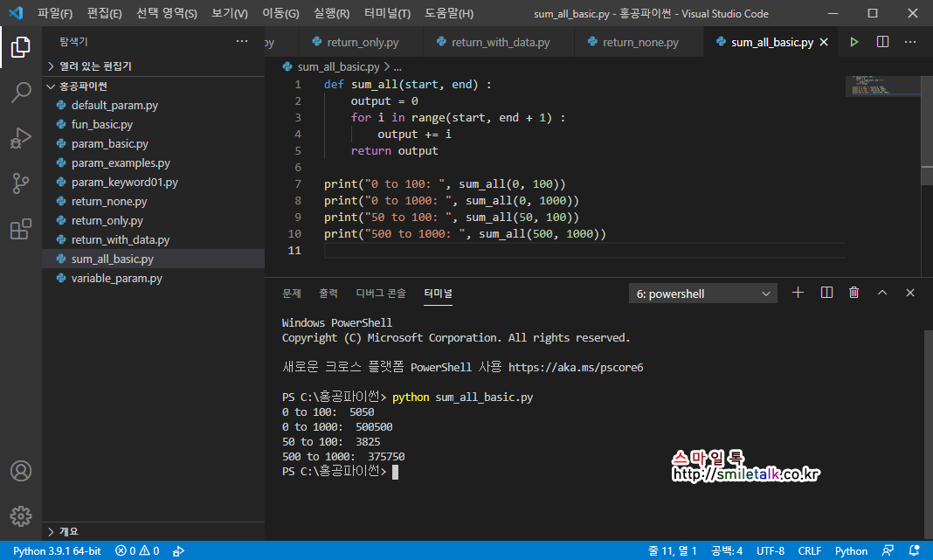Open the 보기(V) menu
Viewport: 933px width, 560px height.
point(230,13)
